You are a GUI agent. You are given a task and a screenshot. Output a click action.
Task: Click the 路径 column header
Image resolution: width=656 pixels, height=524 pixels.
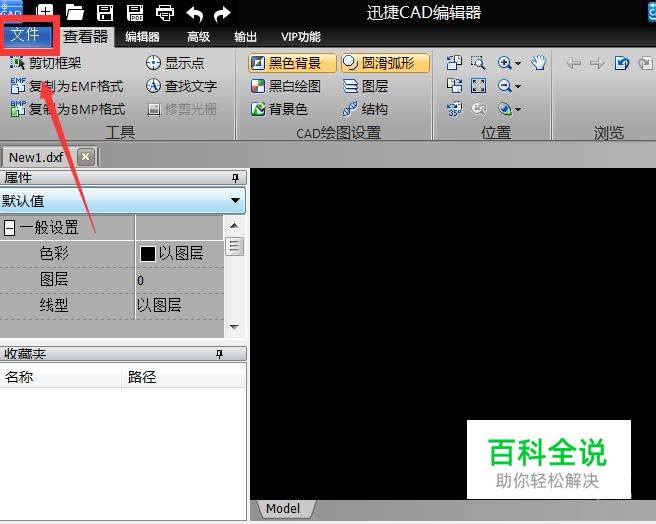[x=183, y=377]
